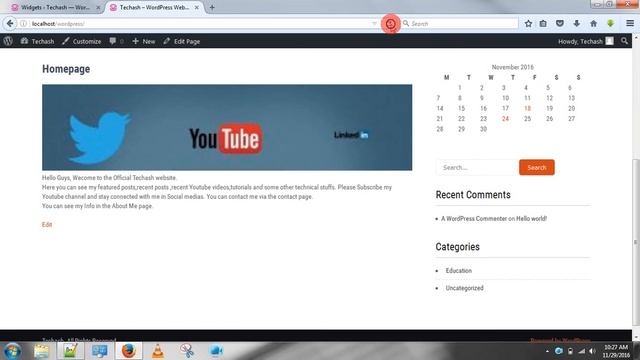640x360 pixels.
Task: Open the Hello world! post link
Action: (531, 218)
